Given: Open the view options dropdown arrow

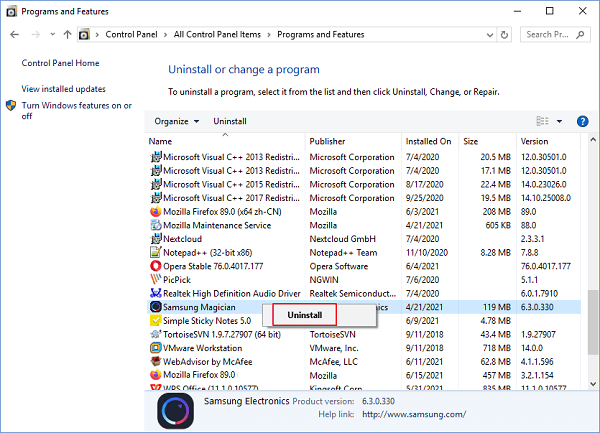Looking at the screenshot, I should click(x=558, y=121).
